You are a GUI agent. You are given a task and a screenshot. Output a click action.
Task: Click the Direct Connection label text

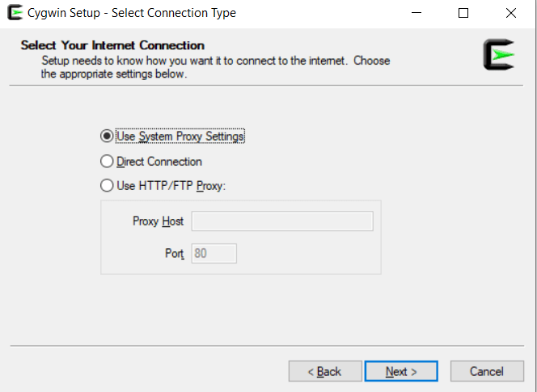tap(159, 162)
